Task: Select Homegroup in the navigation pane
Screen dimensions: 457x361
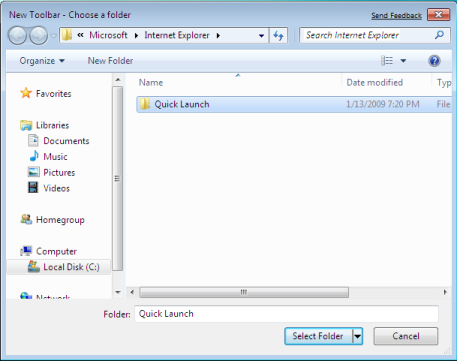Action: point(60,220)
